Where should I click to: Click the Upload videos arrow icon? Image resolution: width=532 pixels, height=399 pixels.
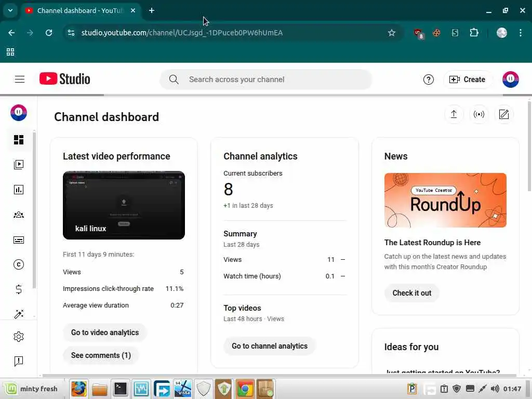pos(454,114)
